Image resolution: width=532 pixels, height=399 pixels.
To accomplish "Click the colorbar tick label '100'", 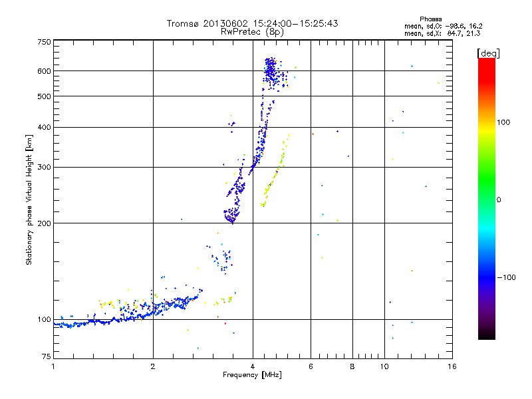I will (x=503, y=122).
